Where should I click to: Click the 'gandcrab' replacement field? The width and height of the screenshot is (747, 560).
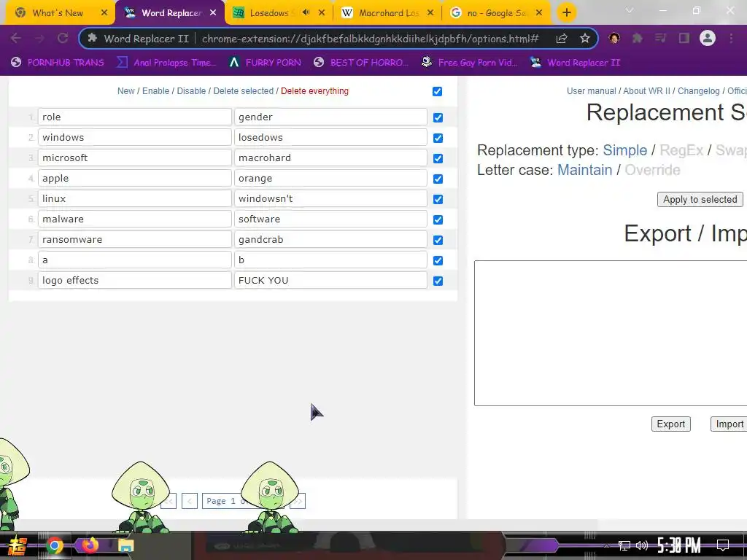(330, 239)
